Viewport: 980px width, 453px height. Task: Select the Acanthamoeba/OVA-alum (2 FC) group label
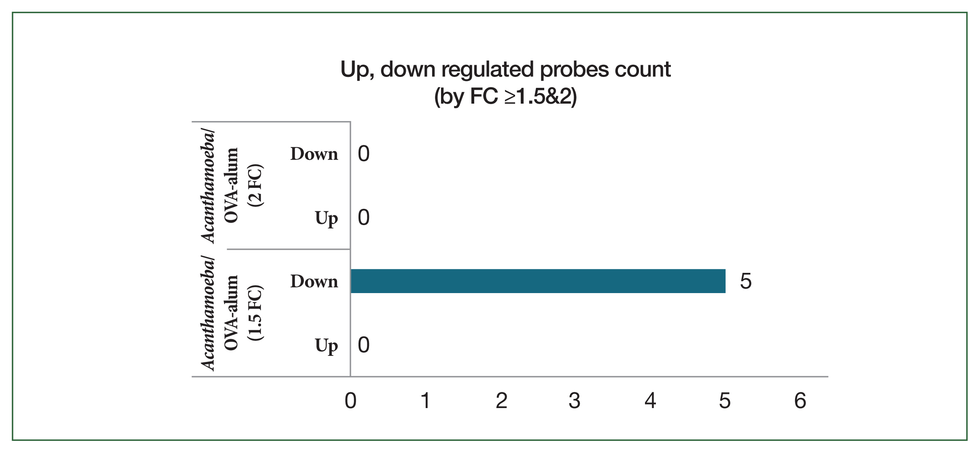[x=232, y=185]
